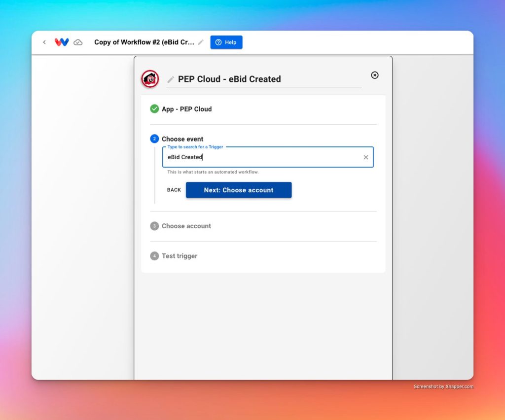Screen dimensions: 505x420
Task: Click Next: Choose account
Action: pyautogui.click(x=239, y=190)
